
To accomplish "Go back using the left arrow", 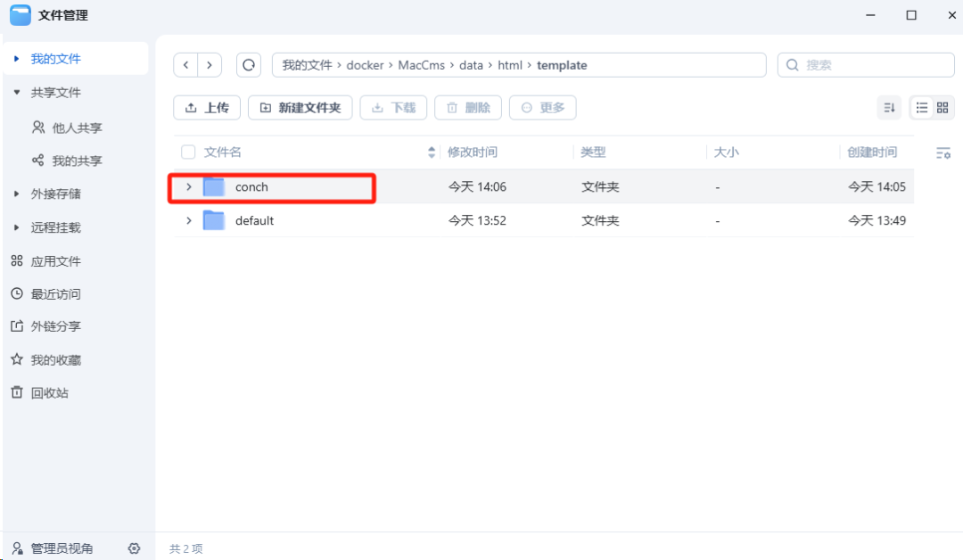I will point(185,65).
